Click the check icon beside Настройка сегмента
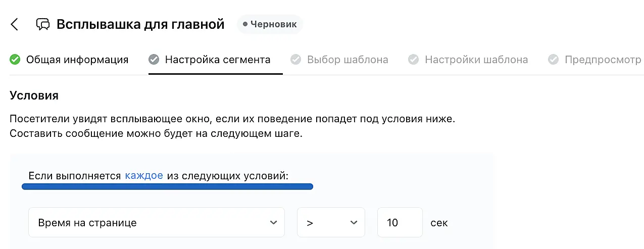This screenshot has height=249, width=644. (154, 60)
